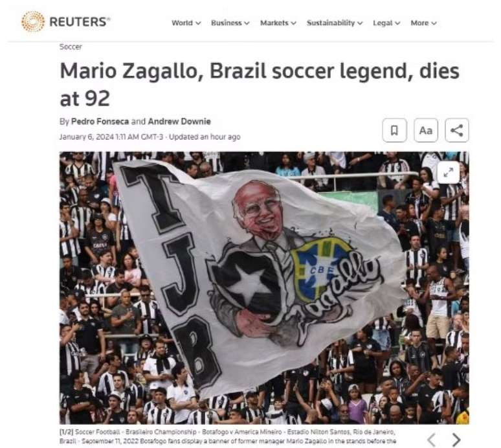Open the Legal navigation menu
The height and width of the screenshot is (448, 501).
click(386, 23)
